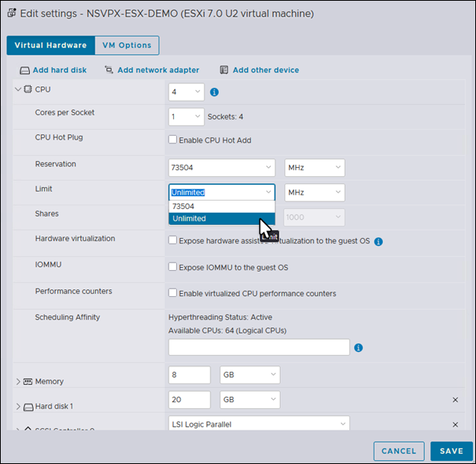Click the Scheduling Affinity info icon

click(x=359, y=347)
